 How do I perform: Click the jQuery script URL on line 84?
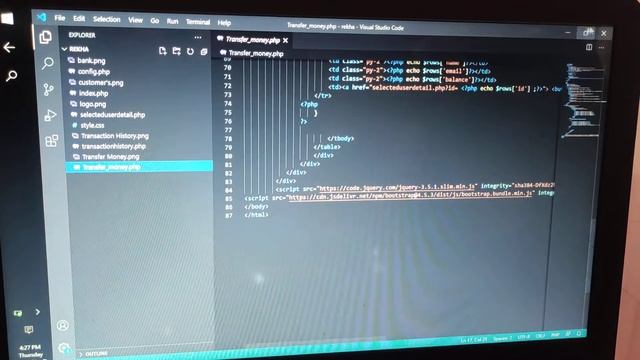pyautogui.click(x=397, y=187)
